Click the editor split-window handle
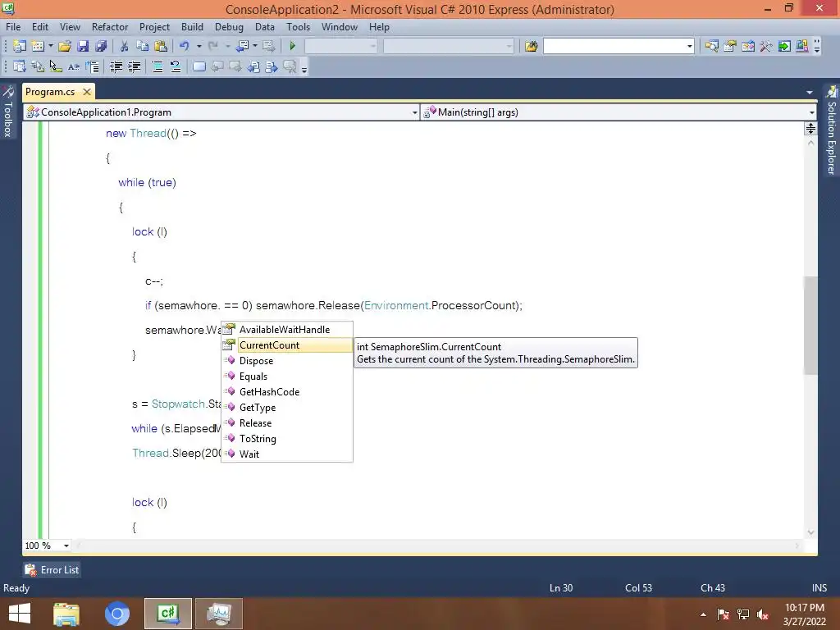This screenshot has width=840, height=630. (810, 128)
